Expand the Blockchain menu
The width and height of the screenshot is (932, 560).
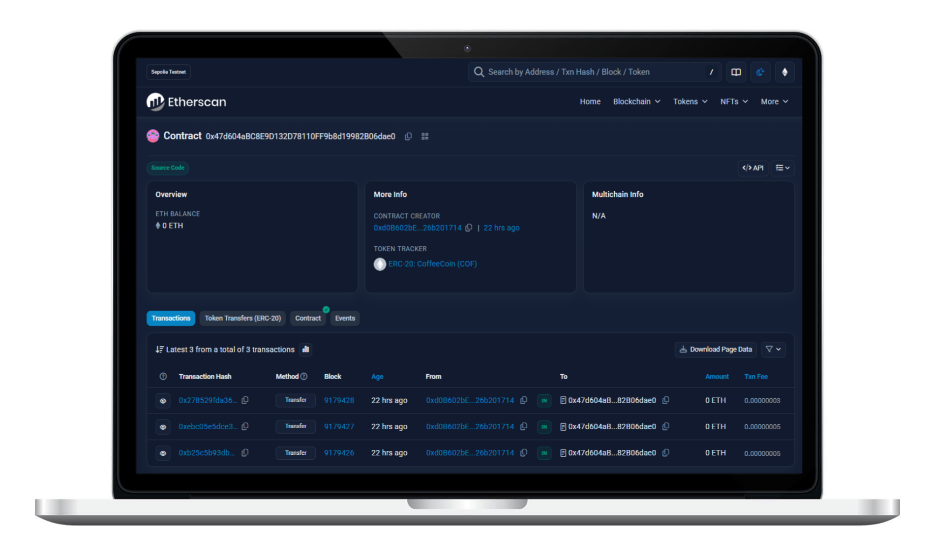point(636,102)
